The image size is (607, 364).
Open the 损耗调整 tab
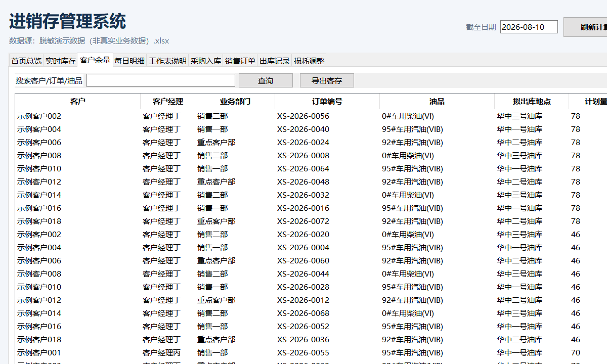pos(309,61)
